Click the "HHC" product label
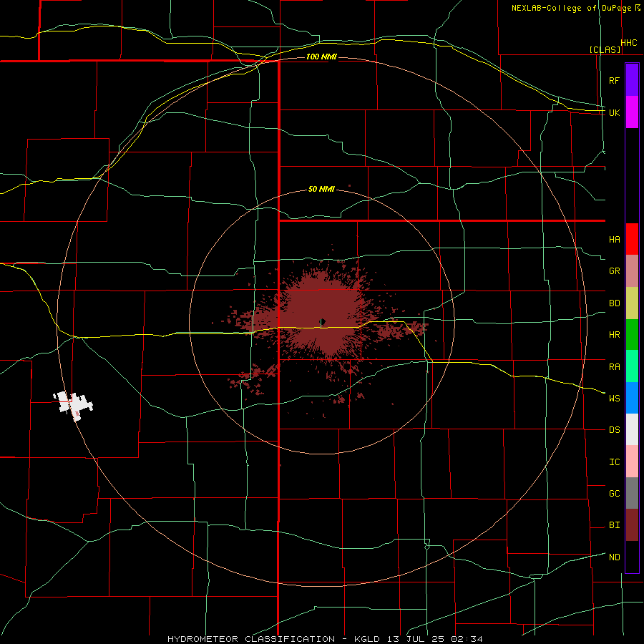This screenshot has width=644, height=644. point(629,43)
